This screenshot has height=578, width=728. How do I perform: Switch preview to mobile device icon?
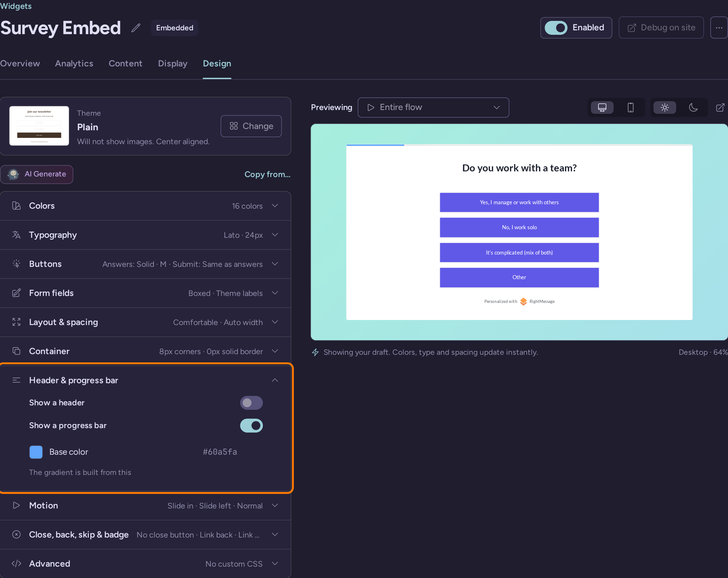pos(630,108)
